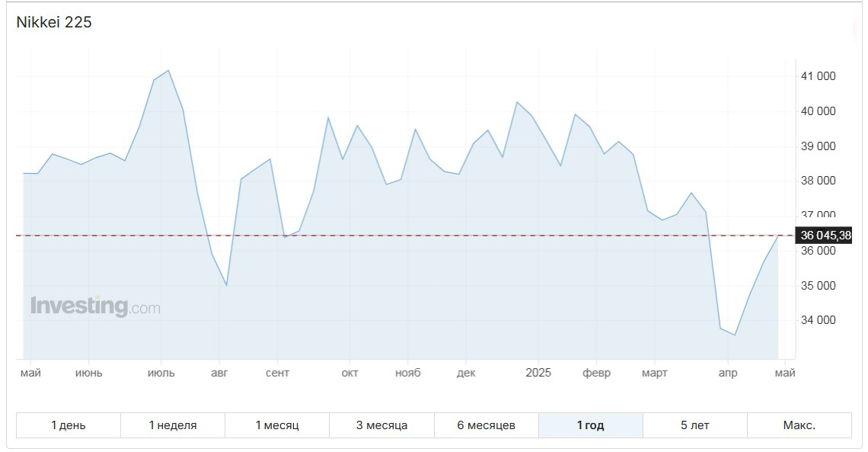Click the "май" label right after "апр"
The height and width of the screenshot is (452, 868).
tap(785, 373)
